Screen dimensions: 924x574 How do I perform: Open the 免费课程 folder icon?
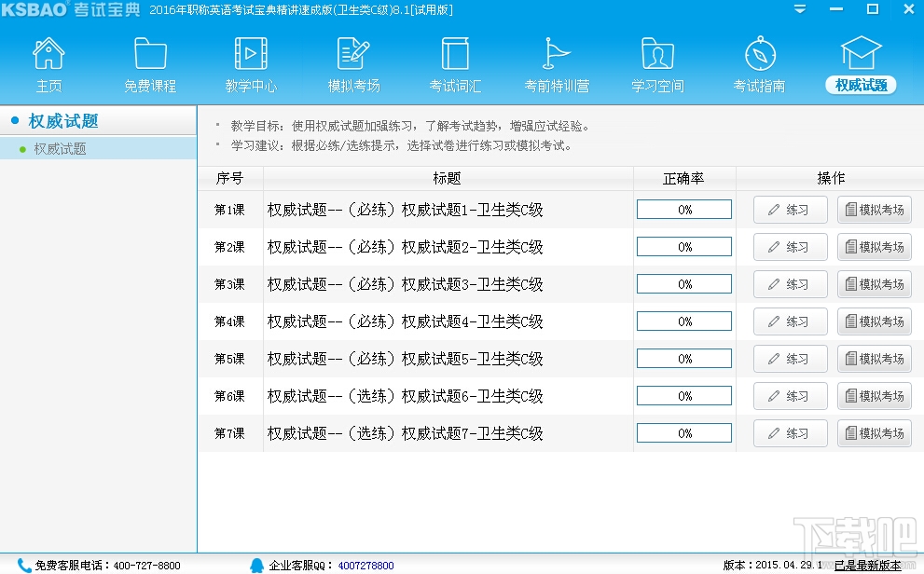point(150,53)
